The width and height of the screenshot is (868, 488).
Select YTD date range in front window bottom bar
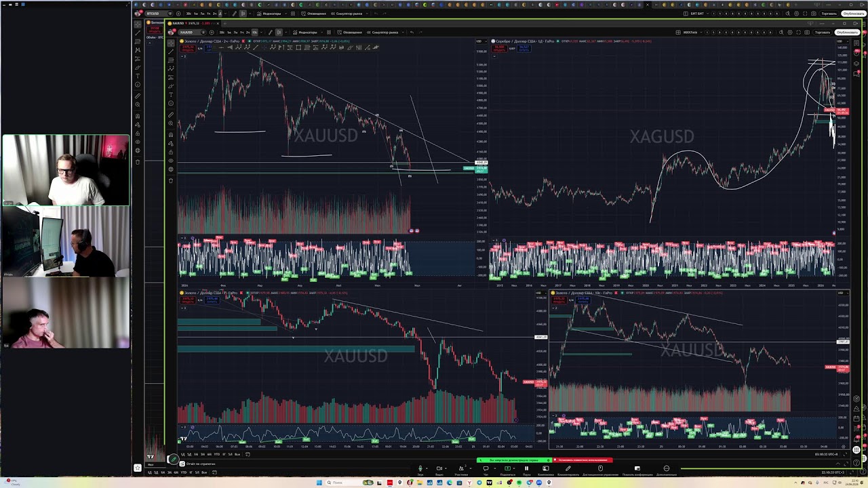(217, 454)
